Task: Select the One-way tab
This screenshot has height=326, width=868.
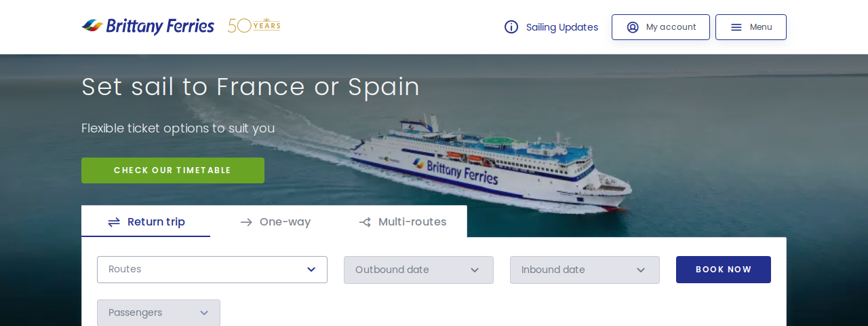Action: tap(285, 222)
